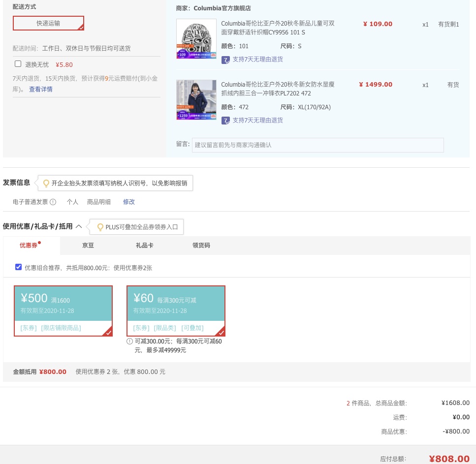Viewport: 476px width, 464px height.
Task: Click the ¥109.00 hat price
Action: click(x=378, y=24)
